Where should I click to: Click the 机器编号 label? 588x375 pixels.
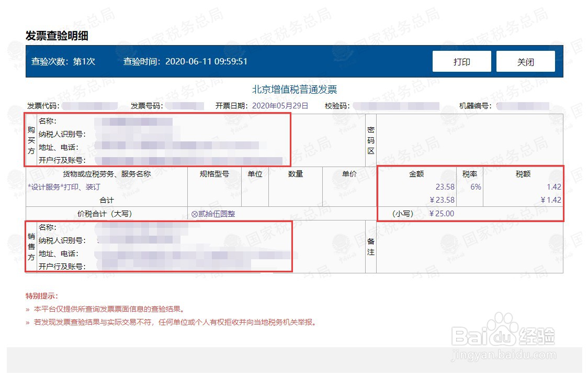pyautogui.click(x=475, y=106)
